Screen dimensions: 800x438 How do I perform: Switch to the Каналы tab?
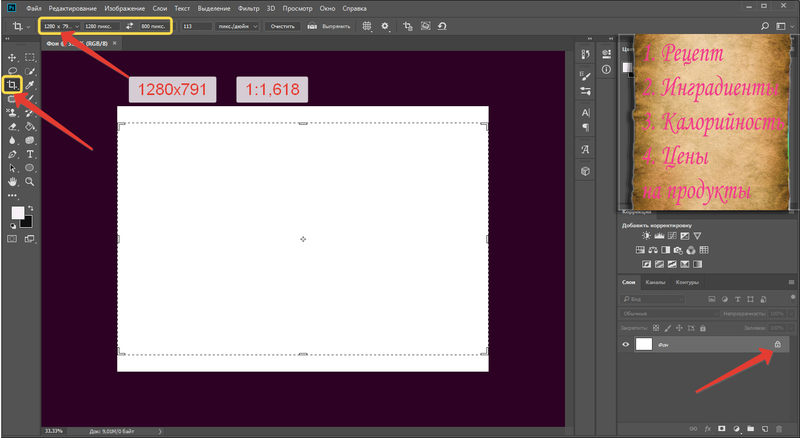pyautogui.click(x=654, y=282)
